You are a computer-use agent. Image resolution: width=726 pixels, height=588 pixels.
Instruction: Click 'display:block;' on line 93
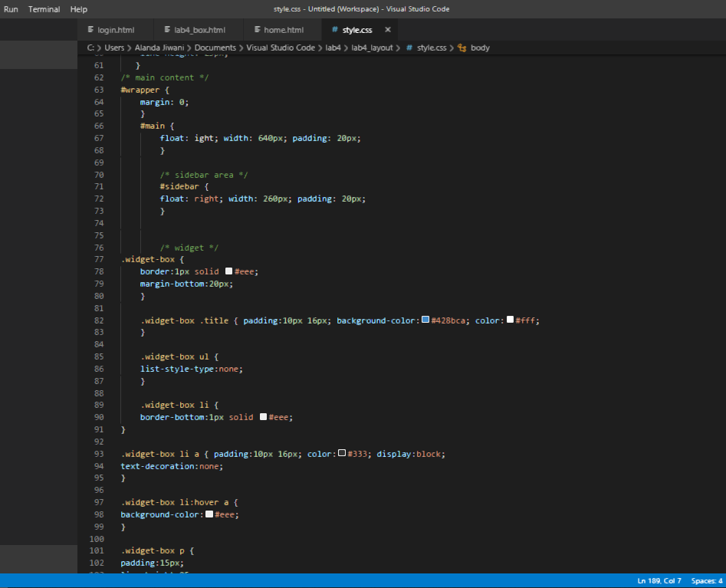[411, 454]
